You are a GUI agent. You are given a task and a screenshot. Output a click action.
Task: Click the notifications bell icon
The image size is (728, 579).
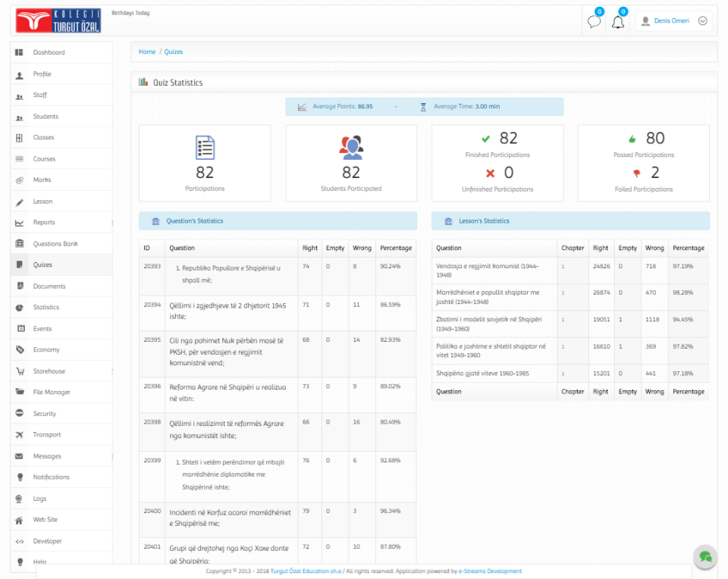pyautogui.click(x=618, y=22)
